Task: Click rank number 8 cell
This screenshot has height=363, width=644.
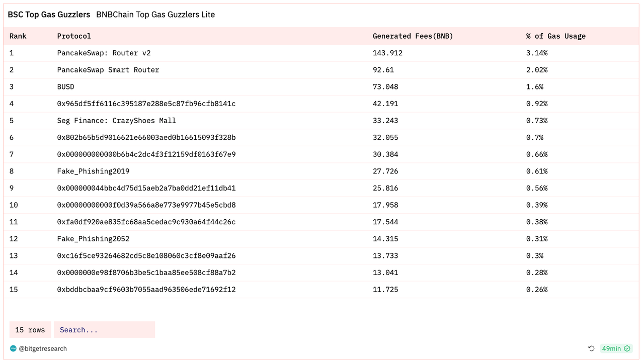Action: click(x=12, y=171)
